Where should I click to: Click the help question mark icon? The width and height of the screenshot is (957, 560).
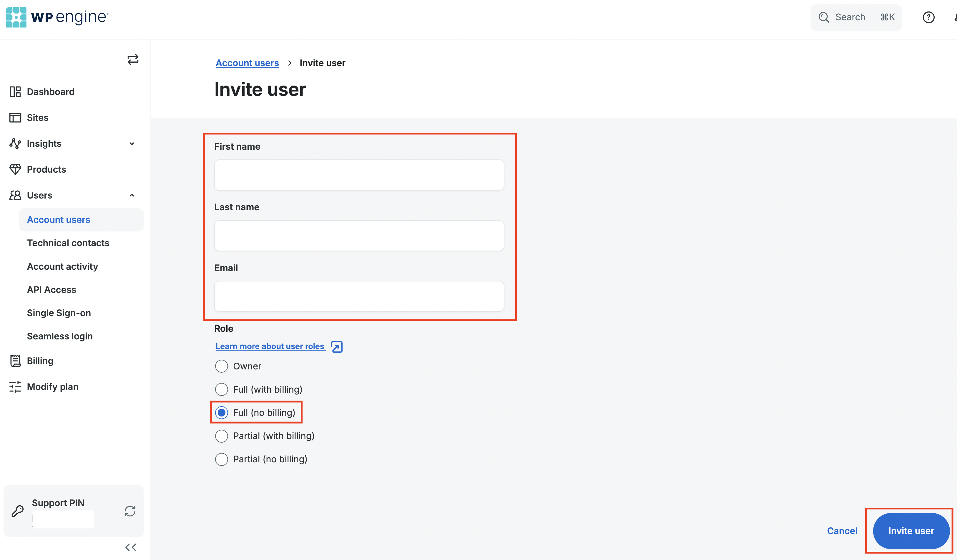(x=929, y=17)
